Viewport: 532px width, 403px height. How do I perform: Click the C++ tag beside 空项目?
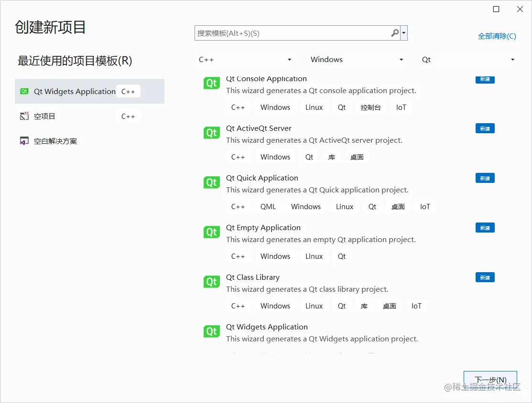coord(128,116)
